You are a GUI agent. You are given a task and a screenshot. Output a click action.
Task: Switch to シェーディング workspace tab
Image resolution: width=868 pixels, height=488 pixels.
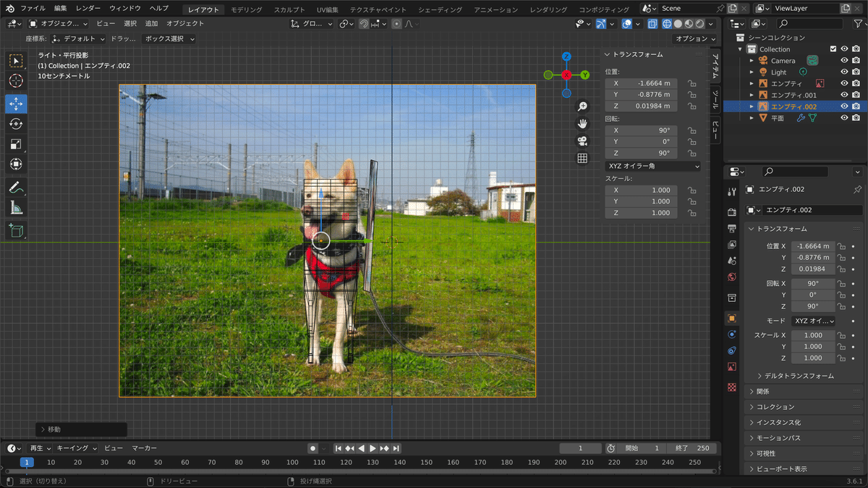pos(439,9)
